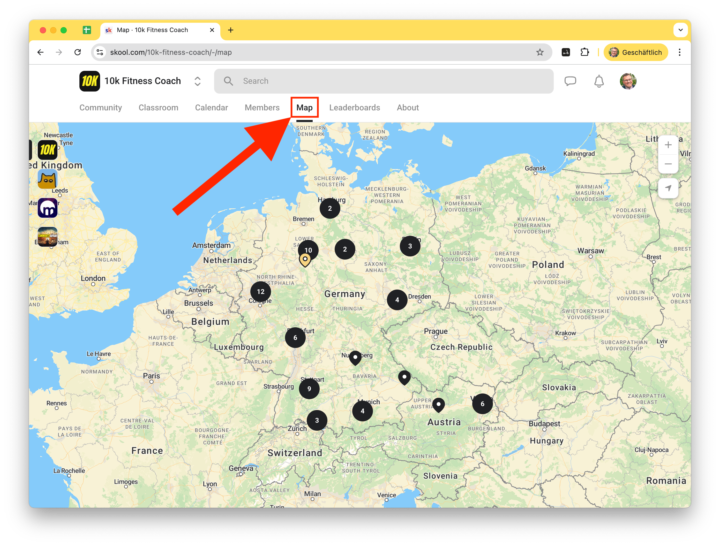Open the cluster of 4 near Dresden

coord(397,300)
